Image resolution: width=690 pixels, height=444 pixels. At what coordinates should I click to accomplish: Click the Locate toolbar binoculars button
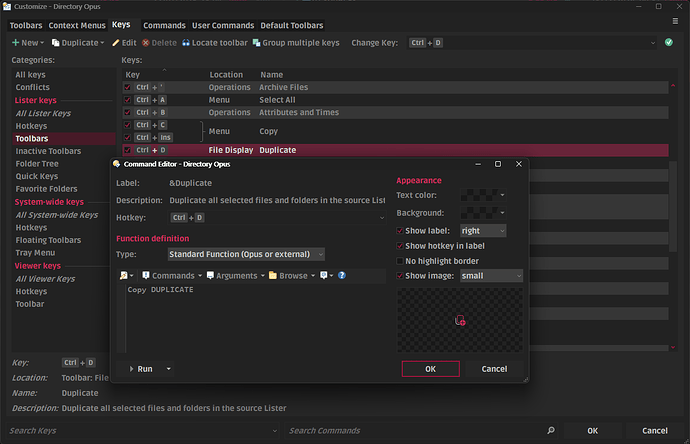[x=215, y=43]
